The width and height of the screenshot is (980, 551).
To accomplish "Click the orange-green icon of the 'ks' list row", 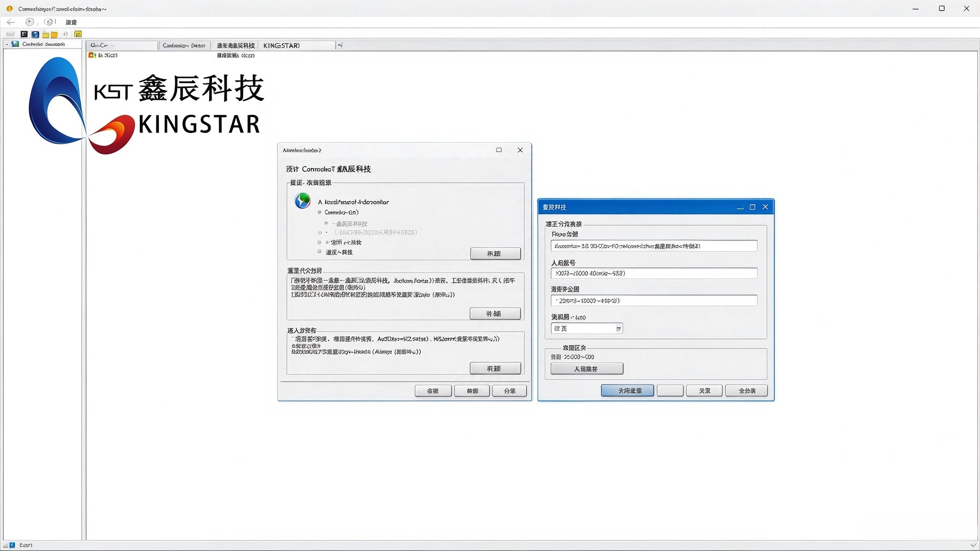I will pos(92,55).
